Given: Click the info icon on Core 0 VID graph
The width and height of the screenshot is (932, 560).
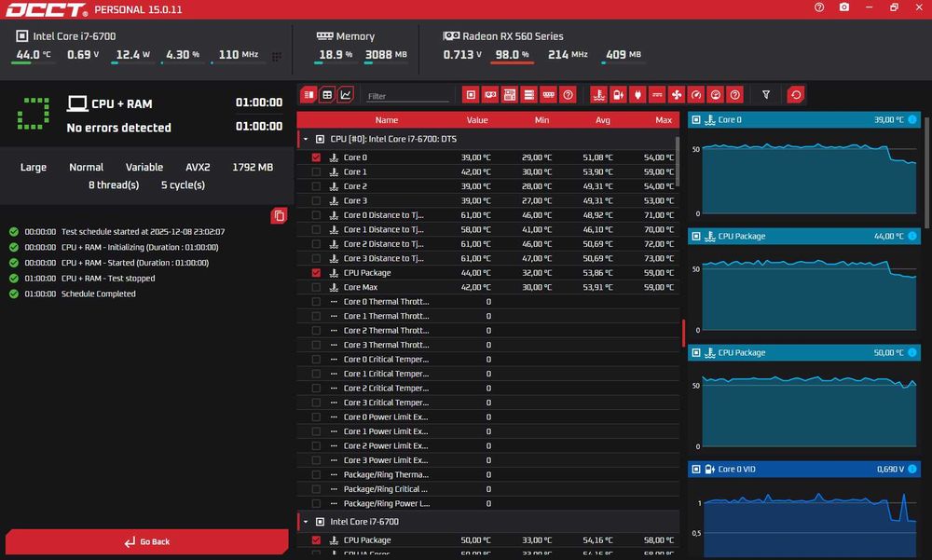Looking at the screenshot, I should click(x=912, y=469).
